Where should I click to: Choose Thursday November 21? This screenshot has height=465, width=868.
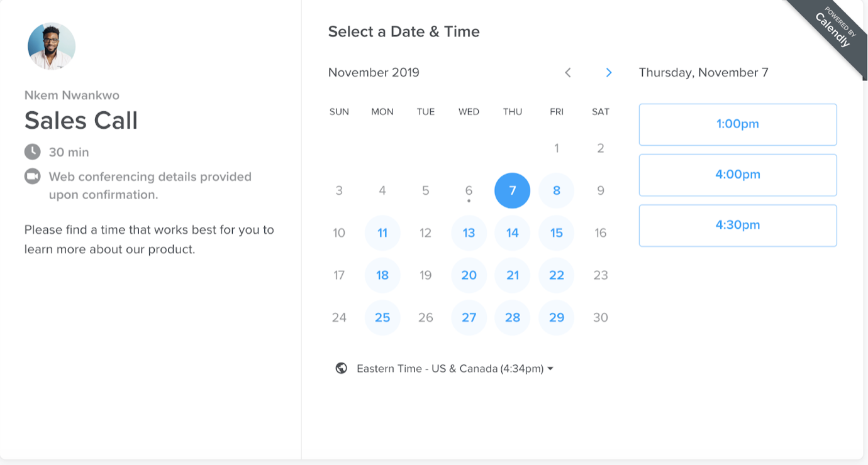(x=513, y=275)
